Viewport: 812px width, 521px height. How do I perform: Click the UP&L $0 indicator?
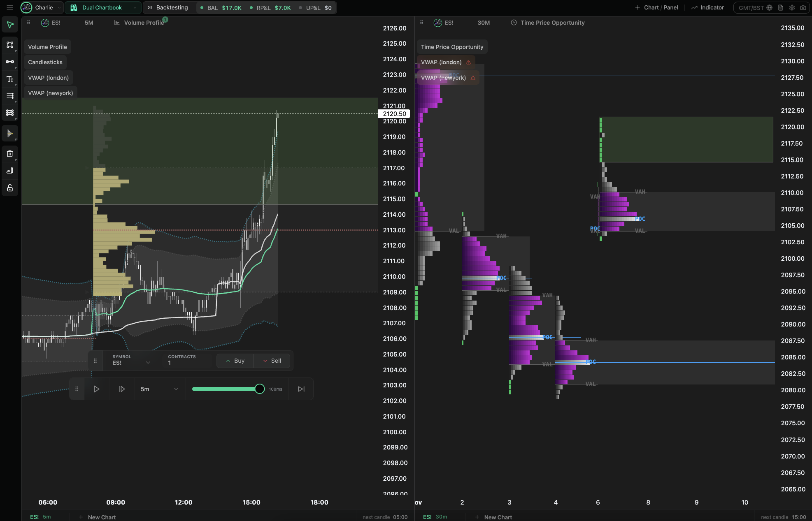point(315,8)
